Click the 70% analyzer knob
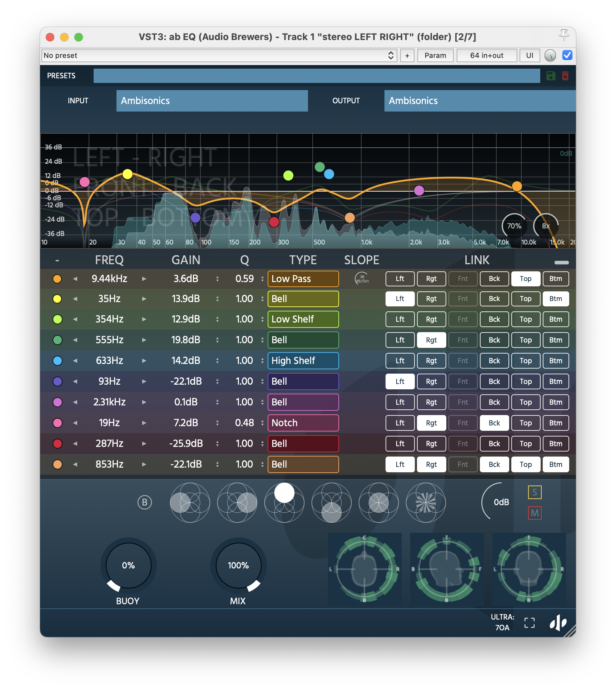Screen dimensions: 616x690 (x=514, y=226)
